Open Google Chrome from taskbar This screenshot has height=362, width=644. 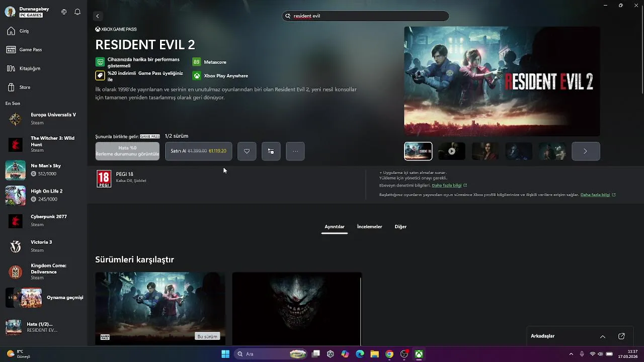(x=389, y=354)
